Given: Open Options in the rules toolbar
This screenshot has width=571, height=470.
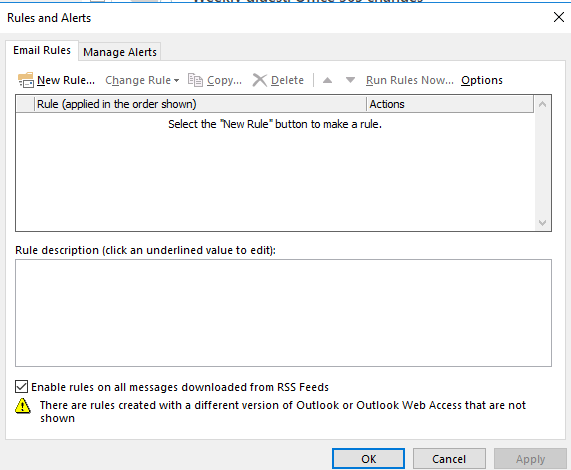Looking at the screenshot, I should (482, 80).
